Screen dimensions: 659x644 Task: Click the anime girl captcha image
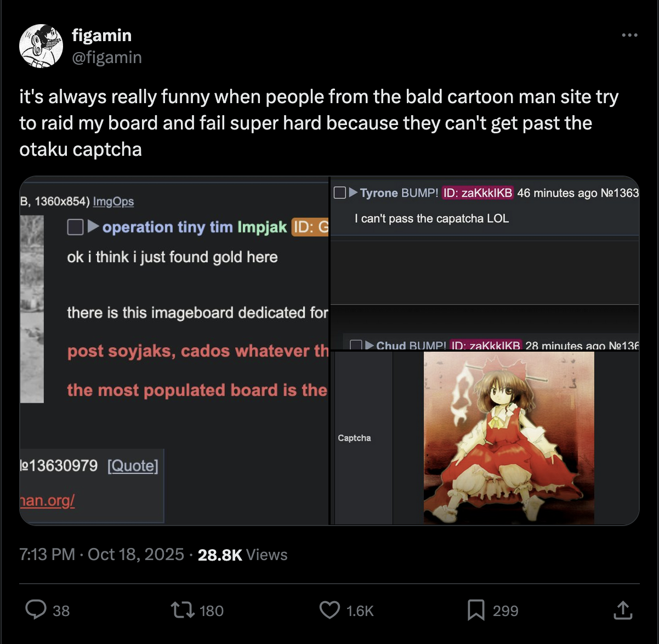pos(509,438)
